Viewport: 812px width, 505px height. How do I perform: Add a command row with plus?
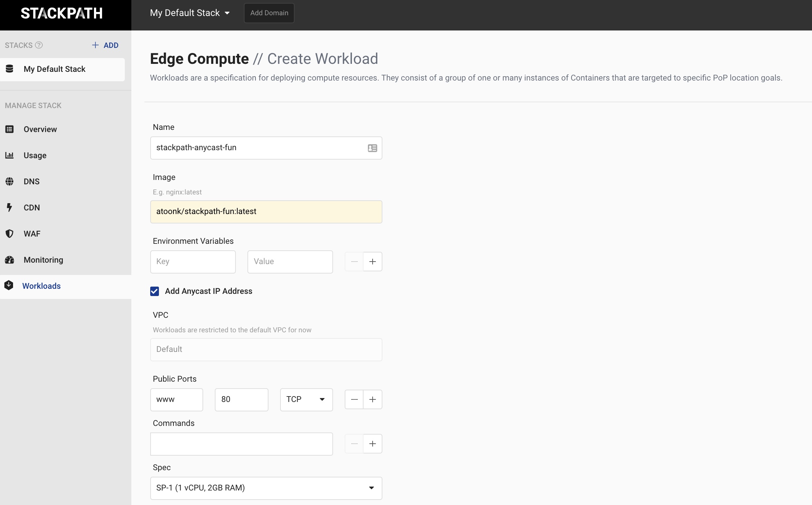373,444
